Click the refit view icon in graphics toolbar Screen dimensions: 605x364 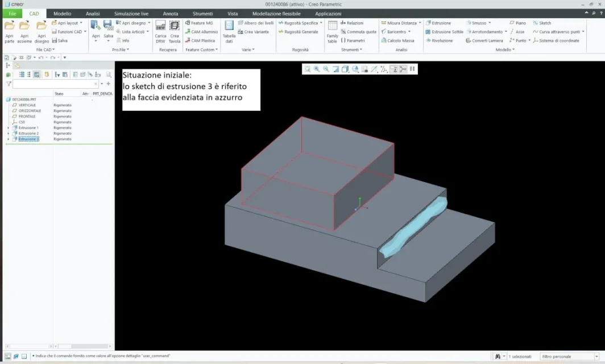tap(307, 69)
